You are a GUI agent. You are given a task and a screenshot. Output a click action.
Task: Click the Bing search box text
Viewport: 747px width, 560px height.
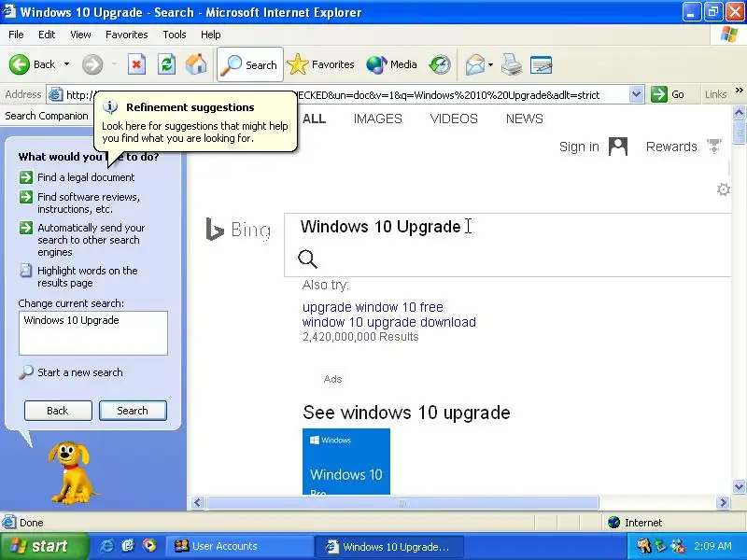[x=381, y=227]
